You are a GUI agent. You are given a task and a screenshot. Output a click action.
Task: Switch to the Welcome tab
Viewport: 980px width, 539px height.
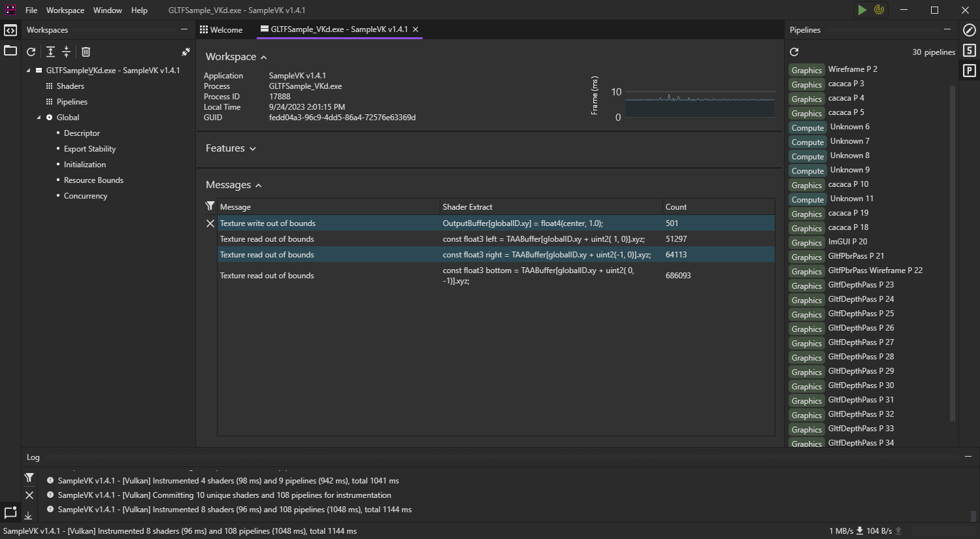click(225, 29)
